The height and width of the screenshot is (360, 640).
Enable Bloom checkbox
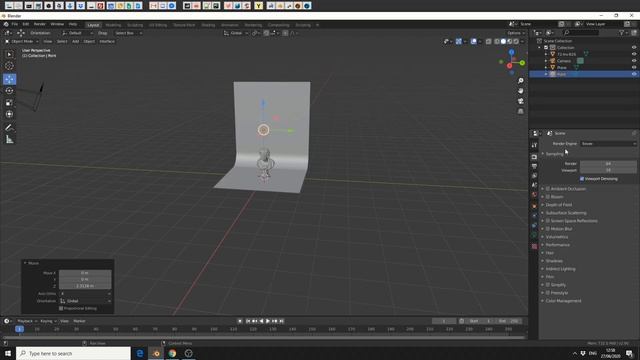pyautogui.click(x=548, y=197)
